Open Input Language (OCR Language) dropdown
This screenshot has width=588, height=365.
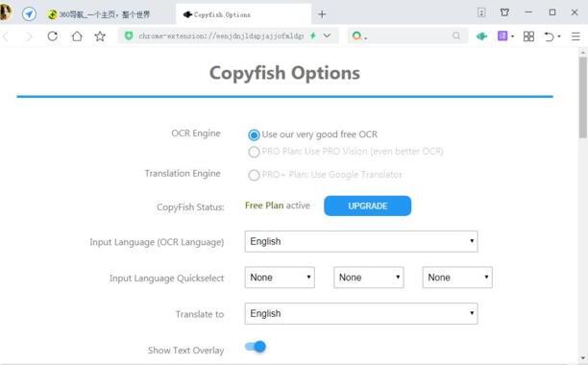coord(361,241)
